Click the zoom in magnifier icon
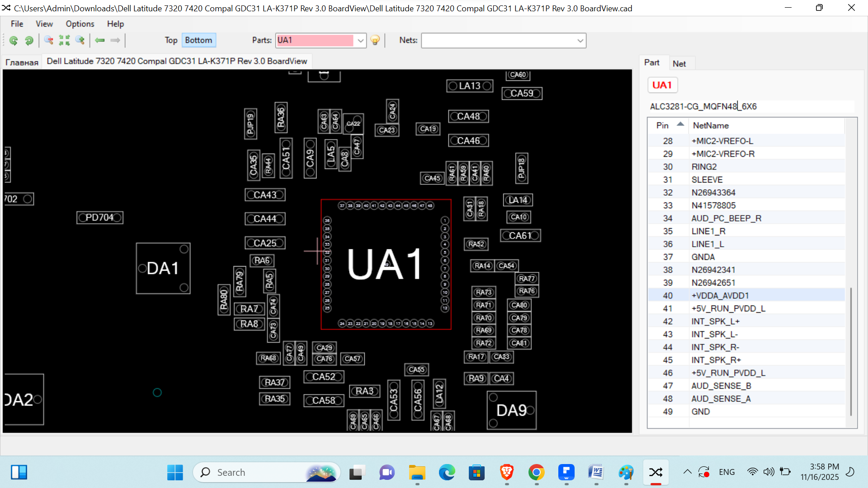This screenshot has width=868, height=488. coord(80,41)
